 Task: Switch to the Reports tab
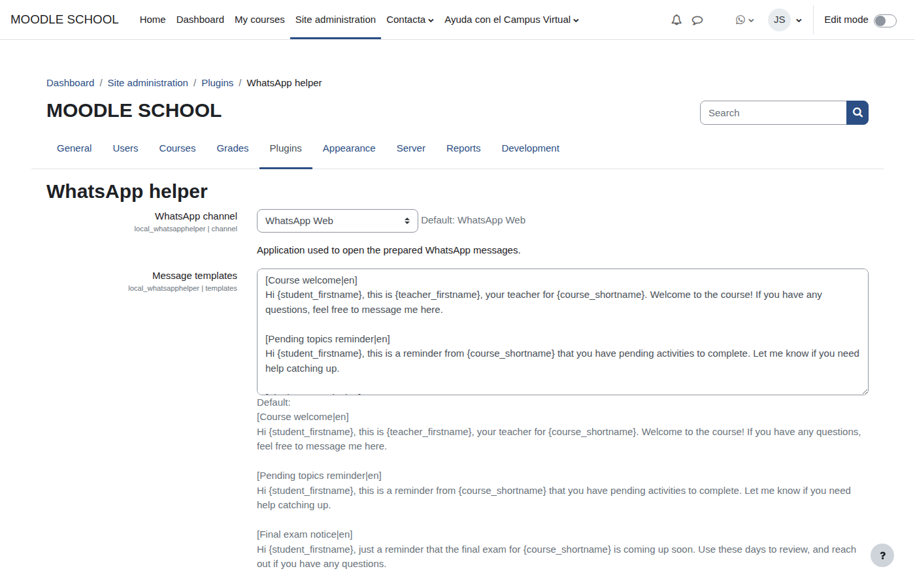tap(463, 148)
